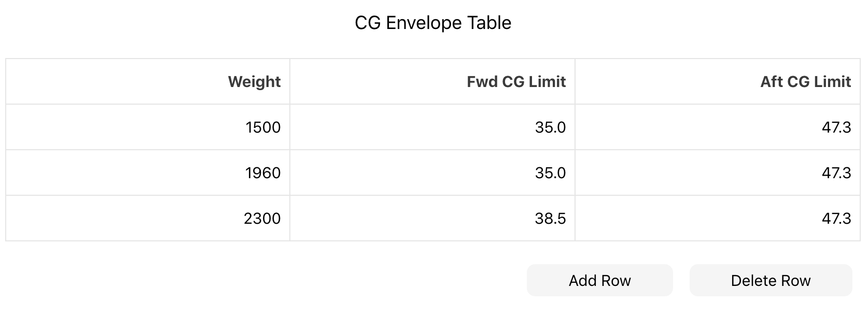Sort the table by Aft CG Limit header
This screenshot has height=317, width=868.
718,81
